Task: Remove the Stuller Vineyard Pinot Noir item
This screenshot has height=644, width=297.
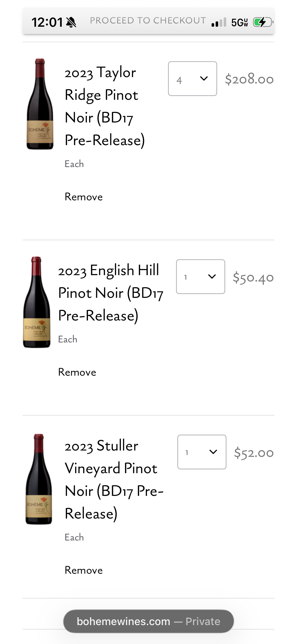Action: click(84, 570)
